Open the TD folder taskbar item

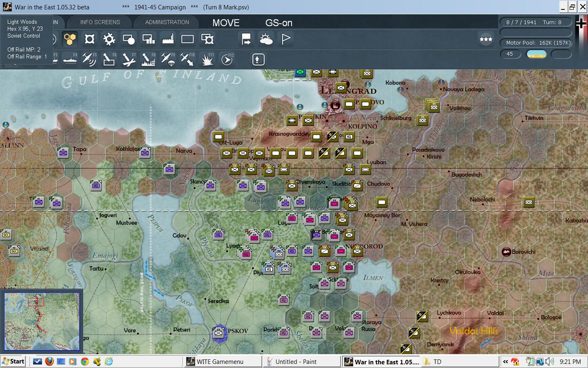tap(460, 361)
